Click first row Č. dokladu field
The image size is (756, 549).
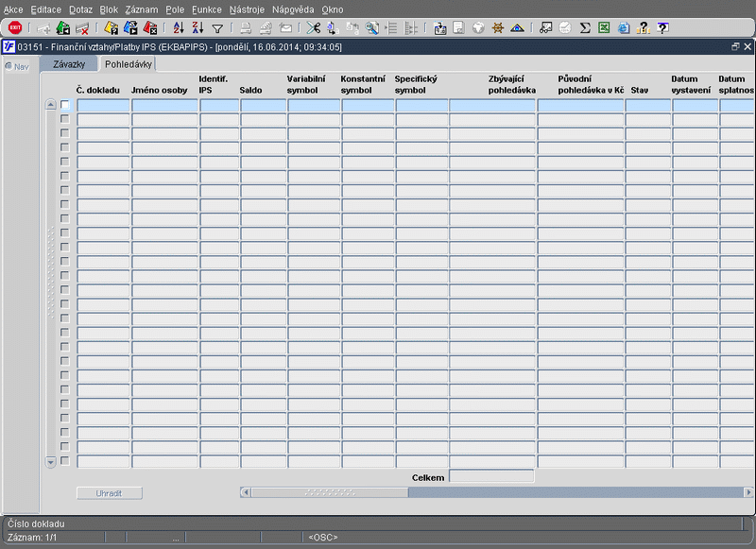[x=103, y=105]
